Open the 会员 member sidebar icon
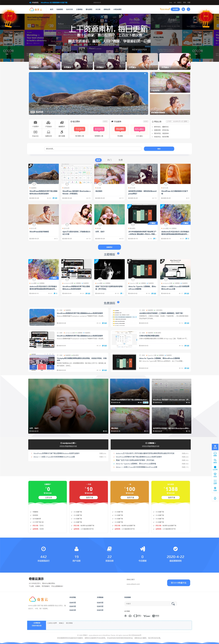The image size is (219, 644). 215,475
